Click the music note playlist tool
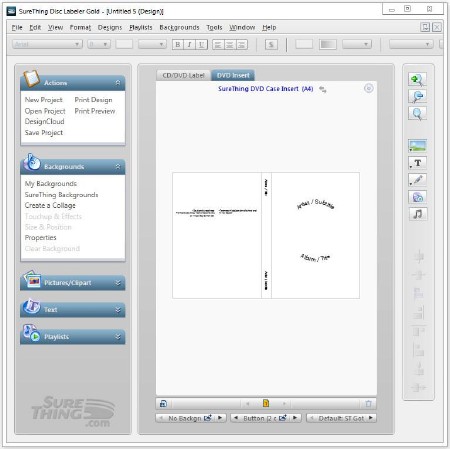This screenshot has width=450, height=449. 417,214
